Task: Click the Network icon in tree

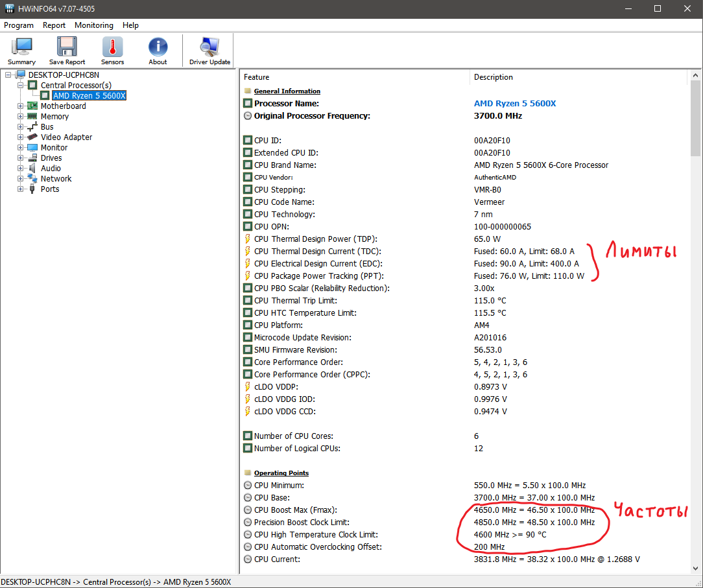Action: (32, 178)
